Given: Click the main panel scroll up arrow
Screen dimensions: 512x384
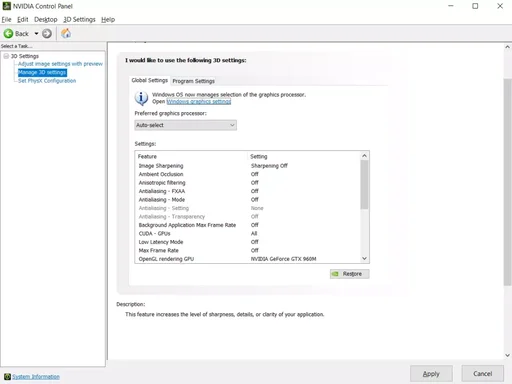Looking at the screenshot, I should click(507, 47).
